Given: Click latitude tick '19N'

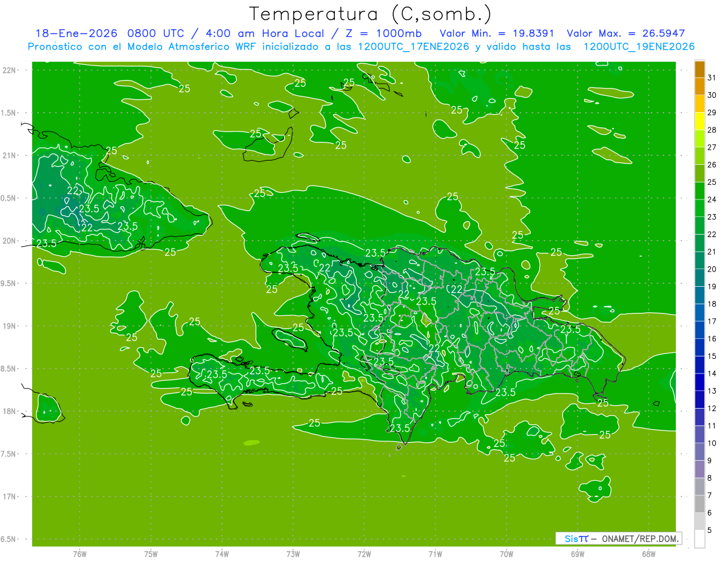Looking at the screenshot, I should [x=10, y=326].
